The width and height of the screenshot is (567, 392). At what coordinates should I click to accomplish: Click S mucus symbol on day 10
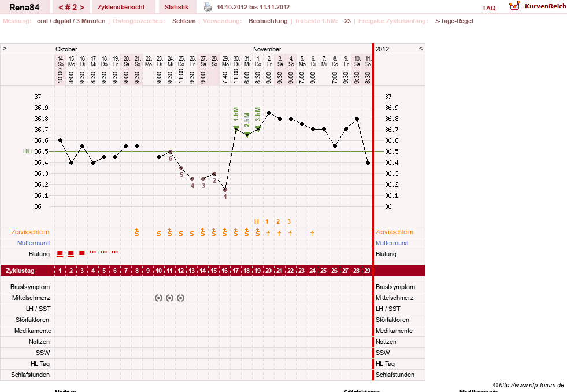[159, 234]
